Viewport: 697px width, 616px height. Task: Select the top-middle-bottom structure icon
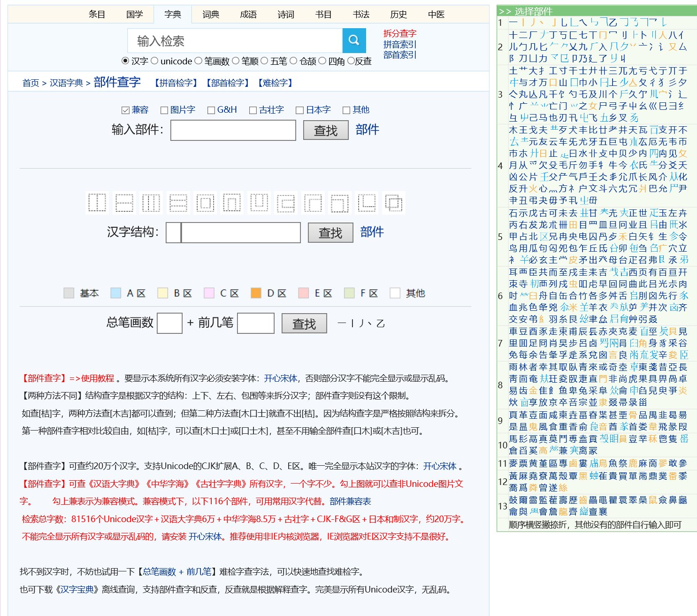click(x=178, y=203)
